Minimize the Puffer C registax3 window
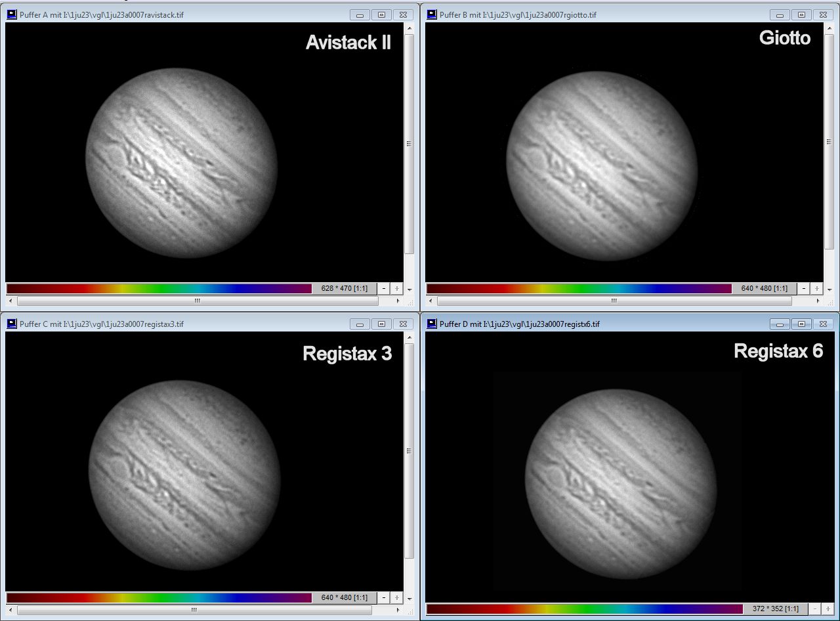This screenshot has width=840, height=621. click(360, 324)
